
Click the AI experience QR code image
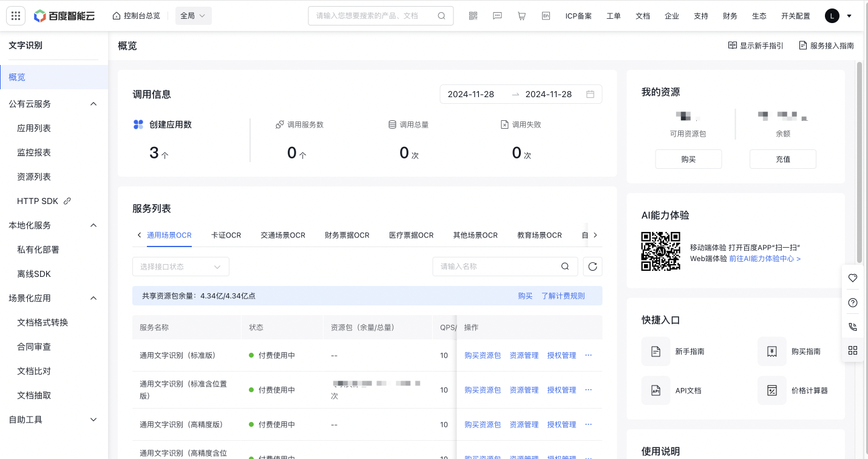(x=661, y=251)
